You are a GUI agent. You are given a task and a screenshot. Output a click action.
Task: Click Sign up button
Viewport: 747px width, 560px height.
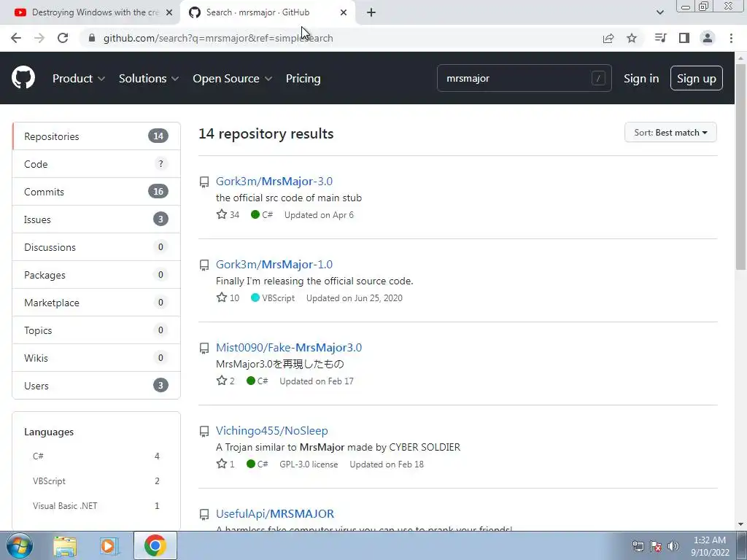[x=696, y=78]
